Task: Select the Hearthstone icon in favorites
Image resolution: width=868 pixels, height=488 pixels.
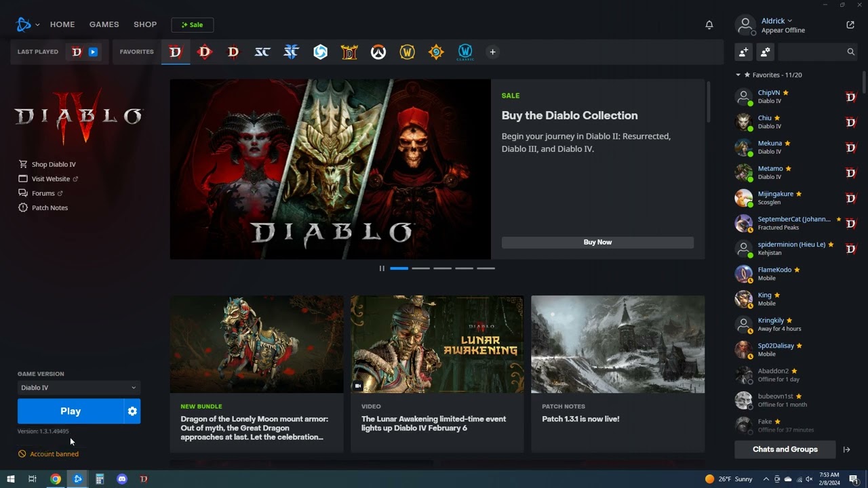Action: 436,52
